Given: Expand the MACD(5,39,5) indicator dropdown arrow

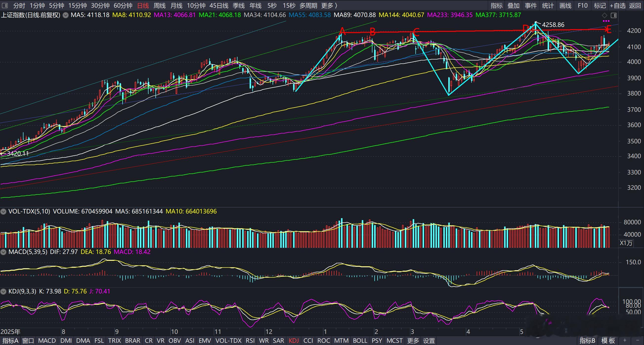Looking at the screenshot, I should [3, 252].
